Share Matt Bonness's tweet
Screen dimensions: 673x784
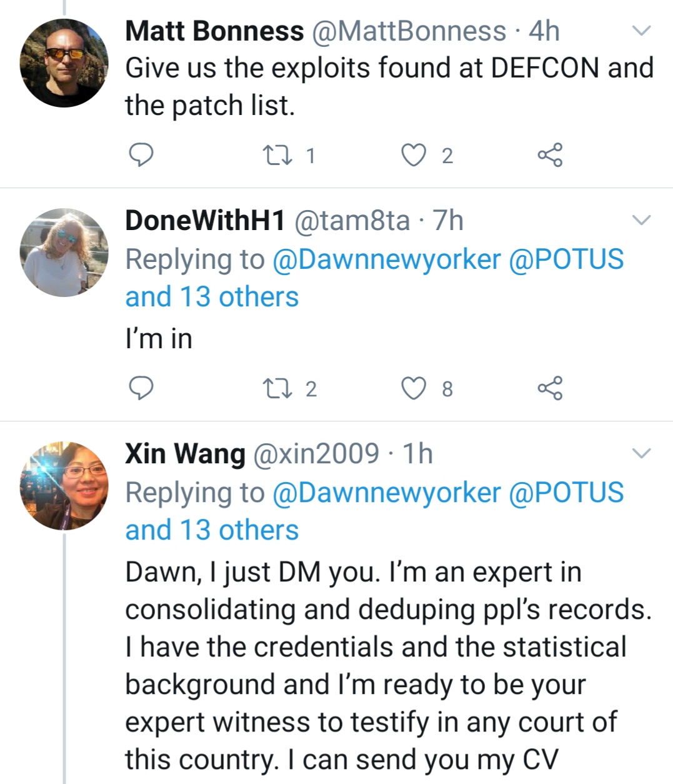(x=550, y=154)
